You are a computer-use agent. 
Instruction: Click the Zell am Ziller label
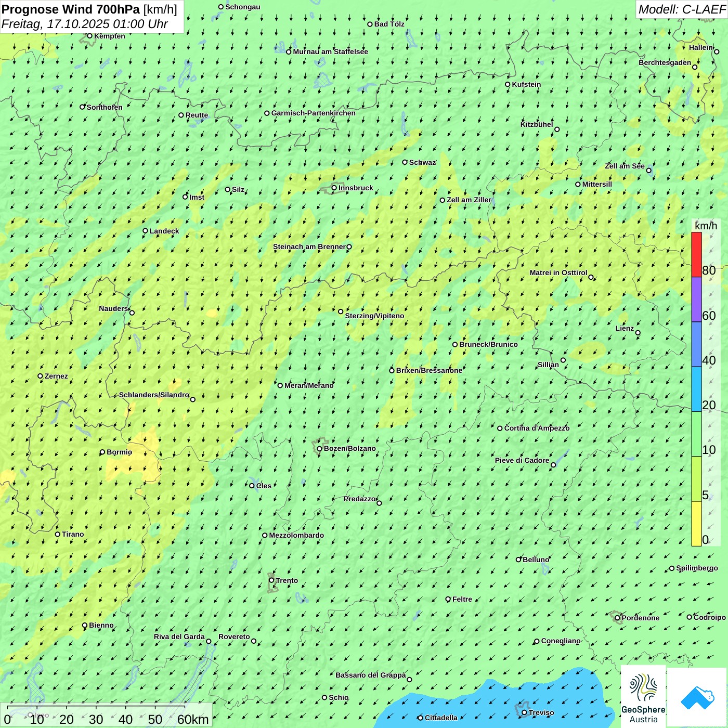[469, 200]
